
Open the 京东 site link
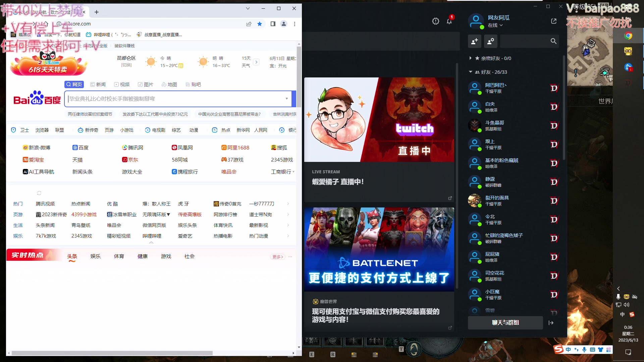(130, 160)
